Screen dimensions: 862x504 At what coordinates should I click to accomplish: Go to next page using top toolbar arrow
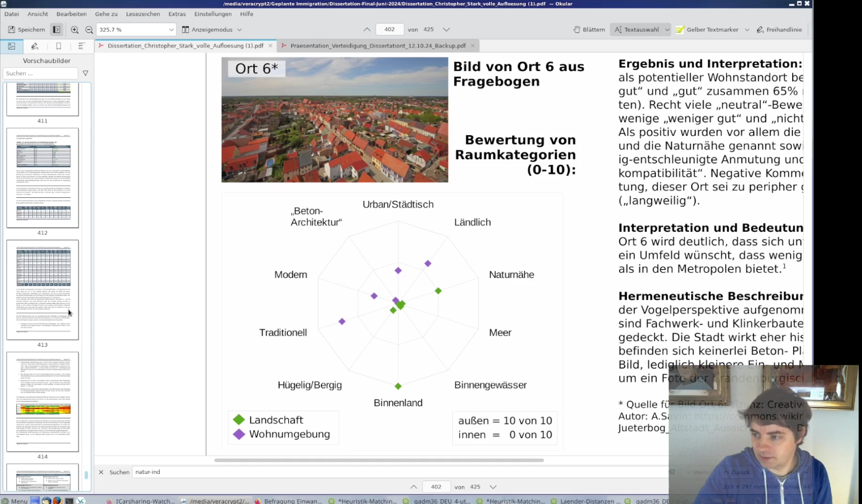click(446, 30)
